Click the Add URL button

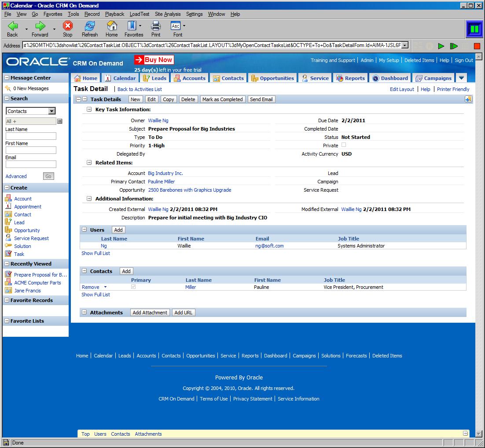pos(184,312)
